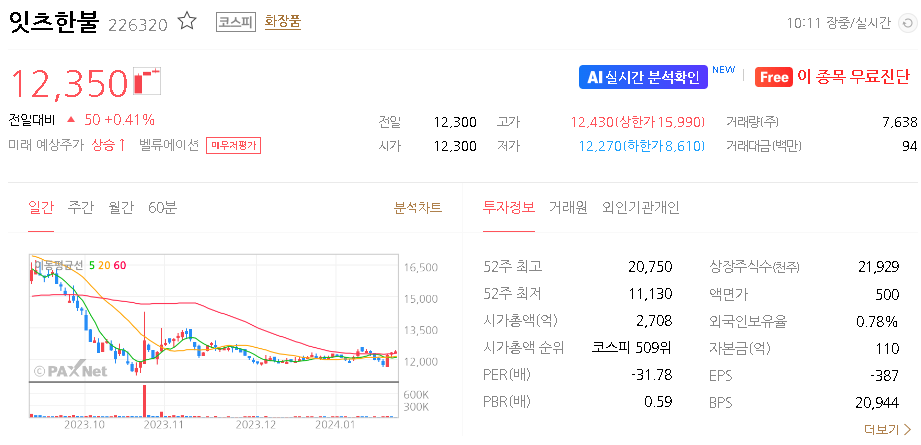This screenshot has height=445, width=921.
Task: Click the refresh icon next to 장중/실시간
Action: click(907, 23)
